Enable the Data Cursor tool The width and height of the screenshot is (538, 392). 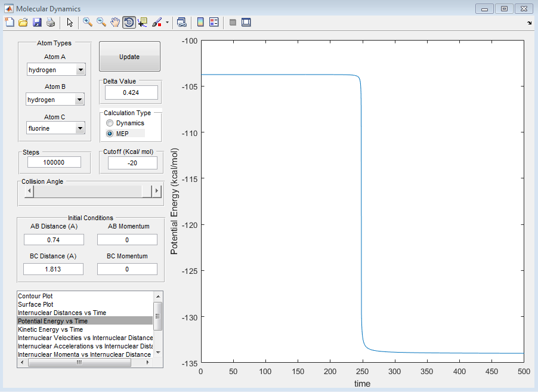click(143, 22)
